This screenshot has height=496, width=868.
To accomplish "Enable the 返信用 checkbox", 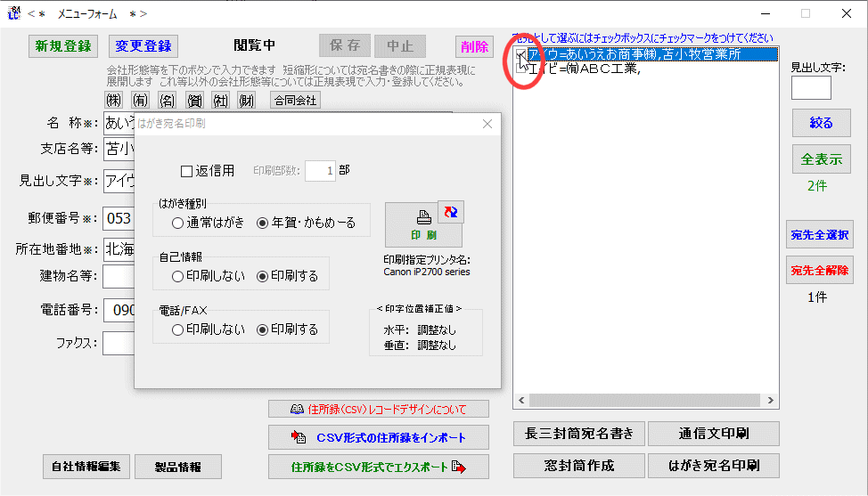I will [x=187, y=171].
